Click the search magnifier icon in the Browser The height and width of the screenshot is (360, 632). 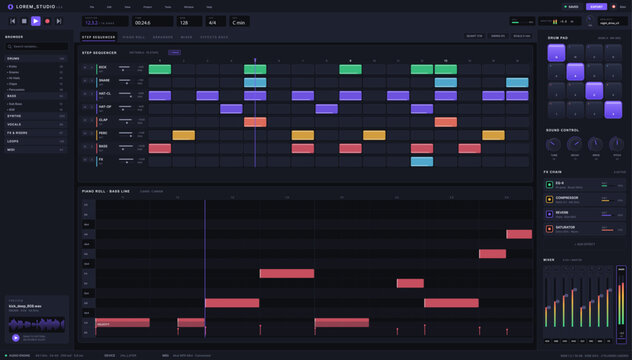click(x=10, y=47)
